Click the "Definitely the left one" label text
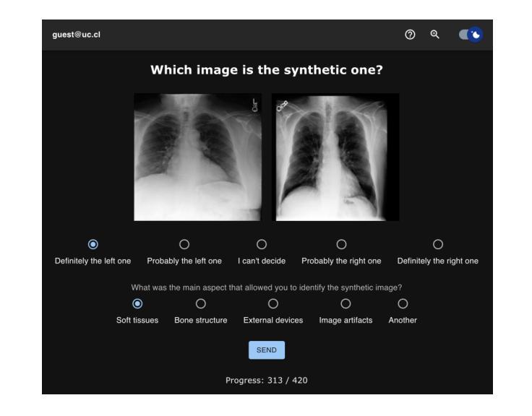Image resolution: width=532 pixels, height=416 pixels. click(93, 261)
